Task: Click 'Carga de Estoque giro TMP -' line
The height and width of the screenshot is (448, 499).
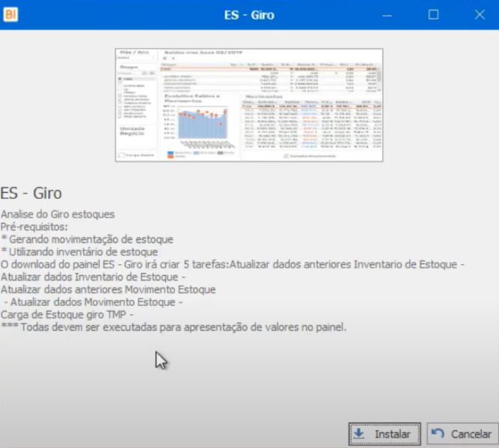Action: point(67,314)
